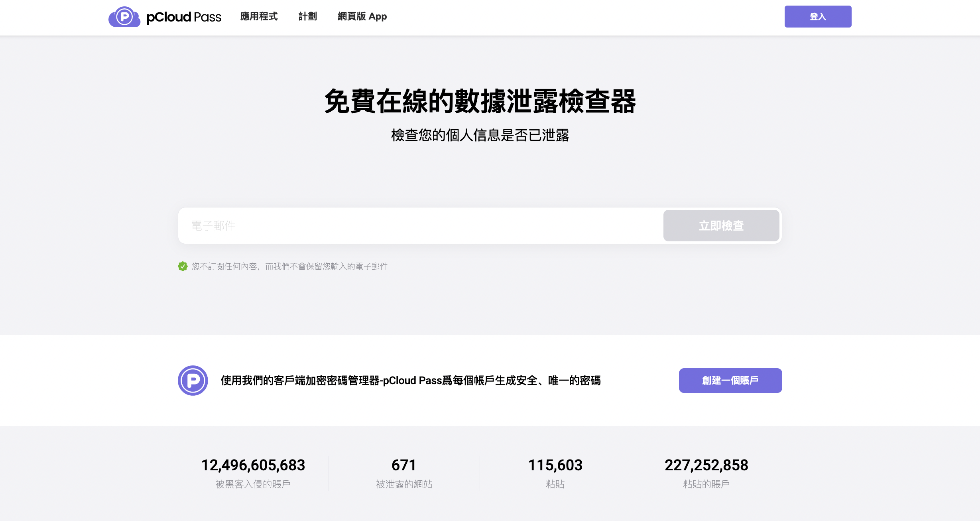Select the label 粘貼的賬戶
This screenshot has width=980, height=521.
706,484
